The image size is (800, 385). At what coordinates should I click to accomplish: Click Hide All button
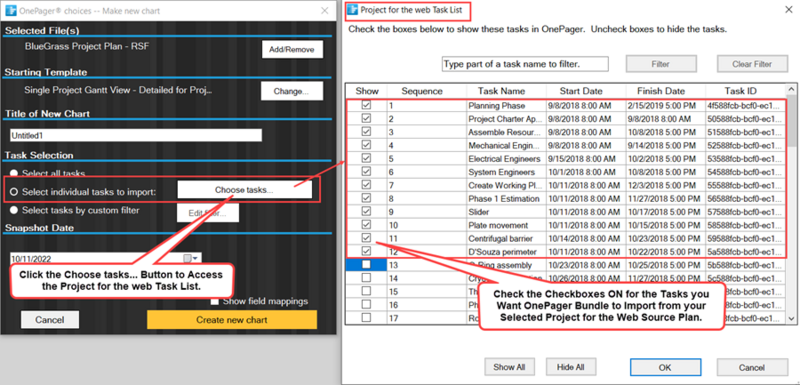[x=571, y=367]
